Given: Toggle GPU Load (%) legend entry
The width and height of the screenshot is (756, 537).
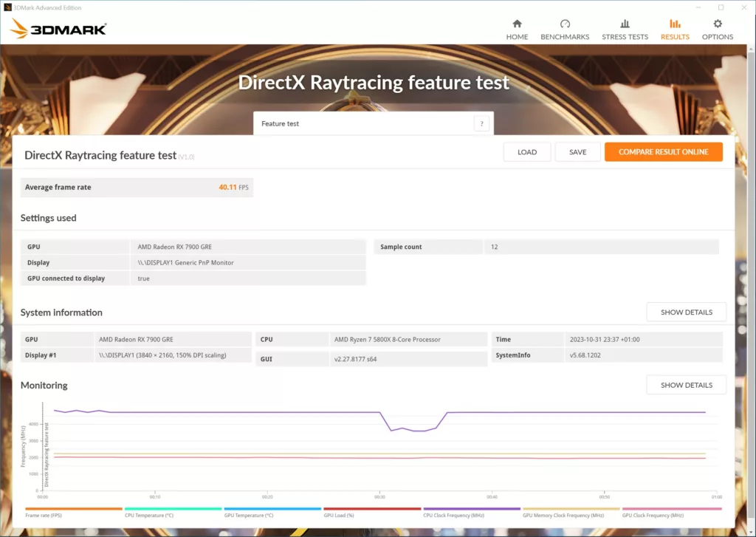Looking at the screenshot, I should pos(372,512).
